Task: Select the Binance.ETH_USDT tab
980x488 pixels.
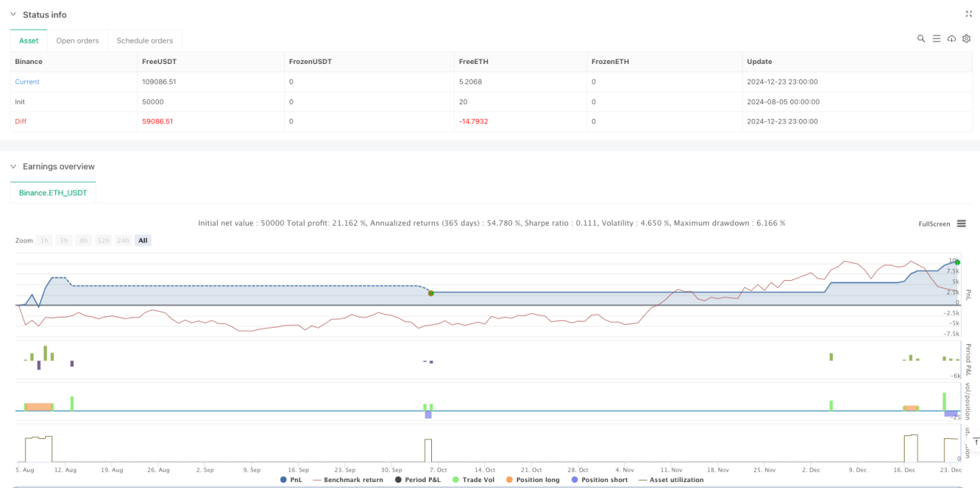Action: click(x=53, y=193)
